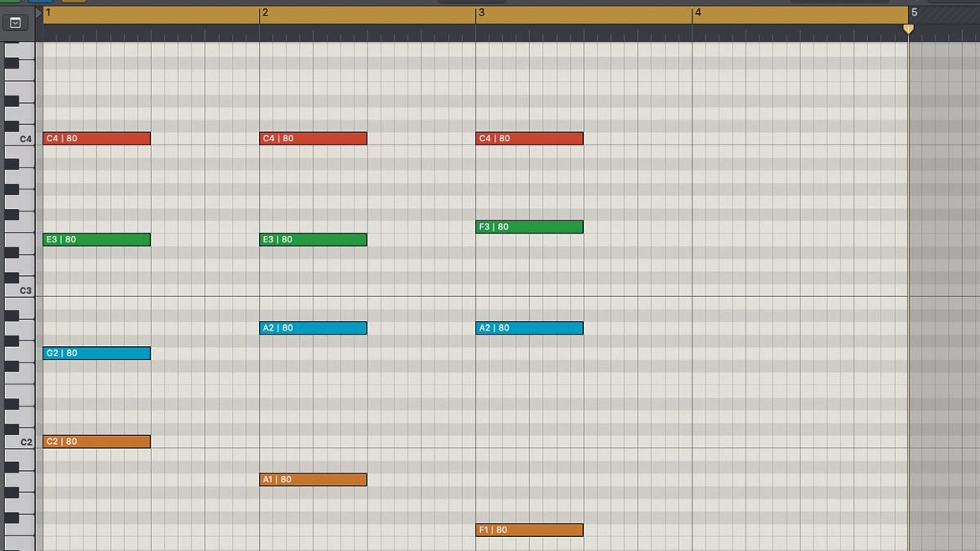
Task: Select the F3 note in bar 3
Action: (x=530, y=226)
